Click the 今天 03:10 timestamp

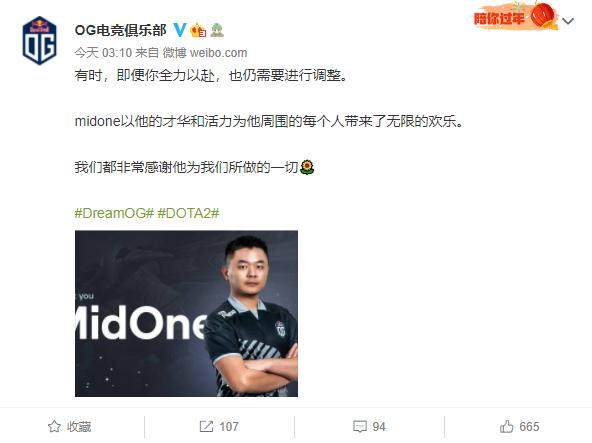tap(103, 52)
